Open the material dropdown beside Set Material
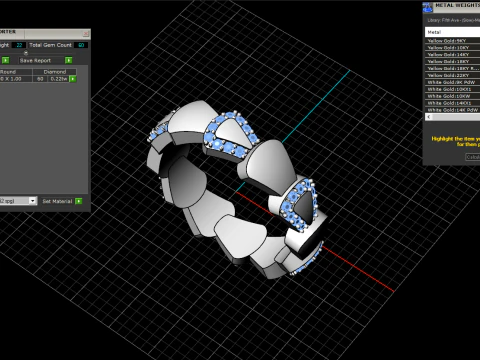480x360 pixels. 32,201
